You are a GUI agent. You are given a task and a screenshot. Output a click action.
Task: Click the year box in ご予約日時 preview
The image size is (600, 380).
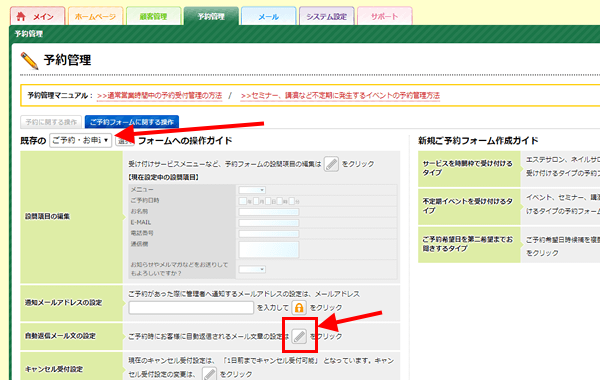click(243, 201)
